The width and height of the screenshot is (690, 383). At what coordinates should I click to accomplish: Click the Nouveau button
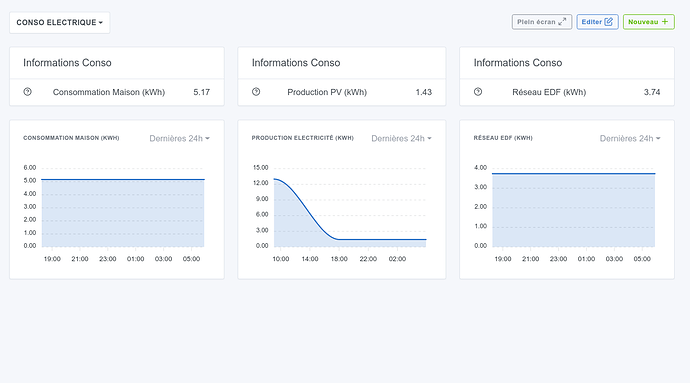649,22
